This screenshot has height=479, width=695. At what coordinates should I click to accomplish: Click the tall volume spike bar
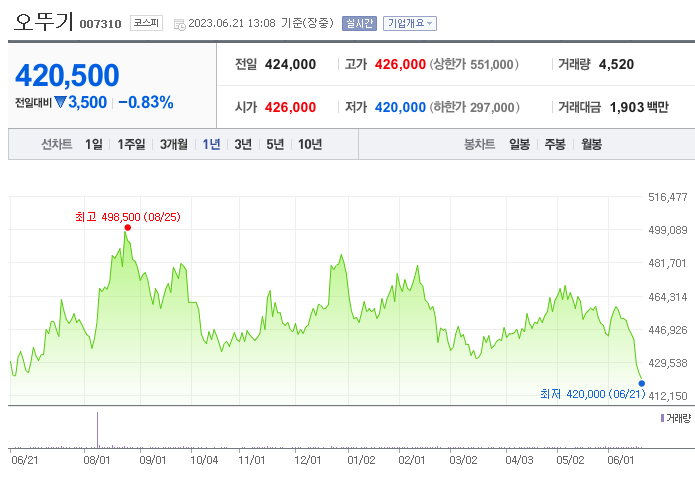[x=98, y=430]
